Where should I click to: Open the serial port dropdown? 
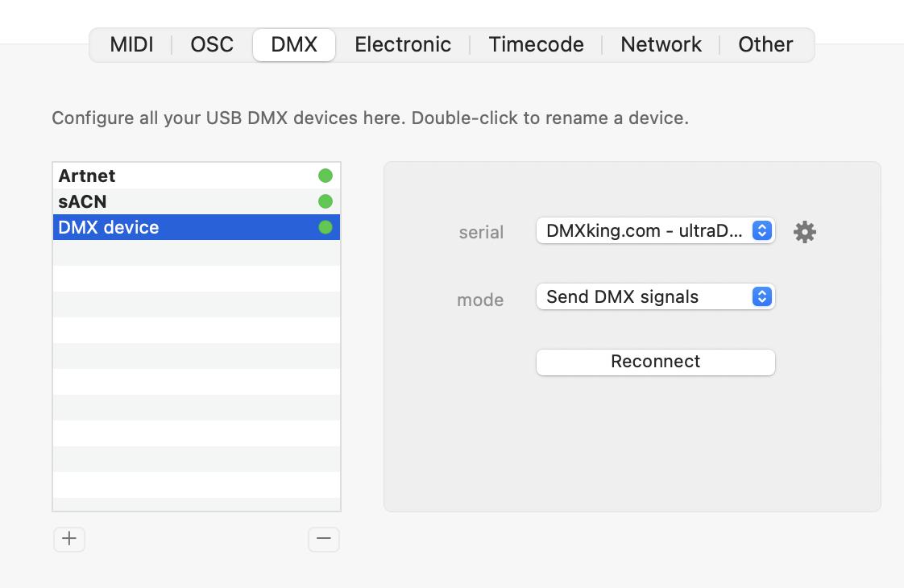[654, 231]
